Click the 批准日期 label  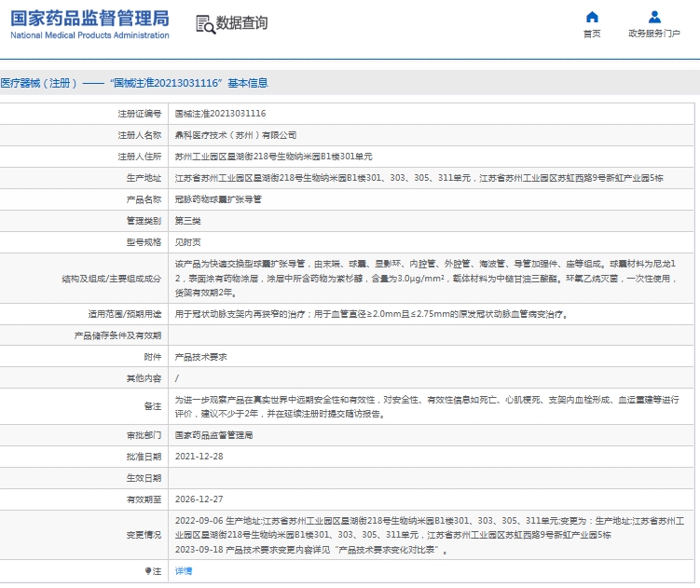point(144,457)
